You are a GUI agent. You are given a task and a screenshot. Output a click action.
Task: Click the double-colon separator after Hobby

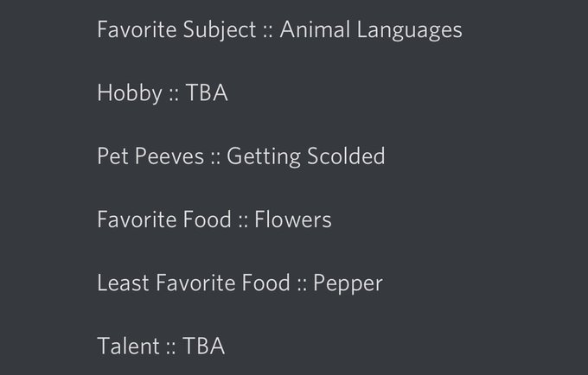click(x=173, y=96)
